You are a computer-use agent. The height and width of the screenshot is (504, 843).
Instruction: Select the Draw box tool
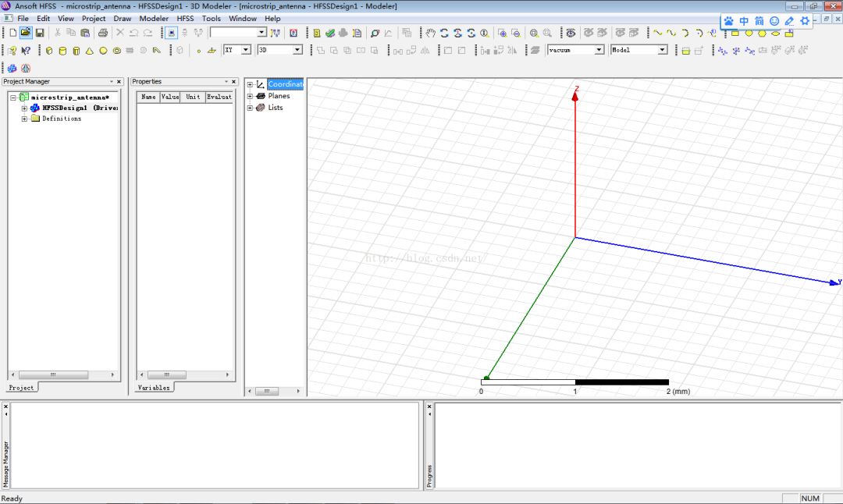coord(49,51)
